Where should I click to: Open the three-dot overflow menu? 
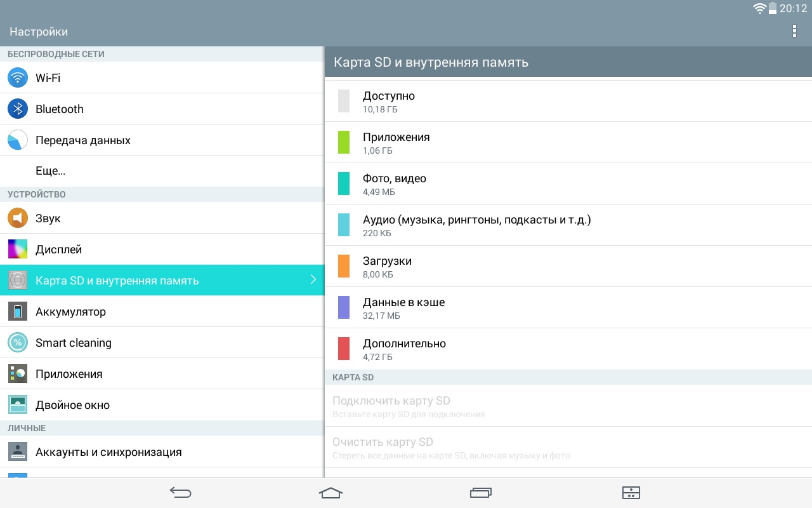point(794,31)
